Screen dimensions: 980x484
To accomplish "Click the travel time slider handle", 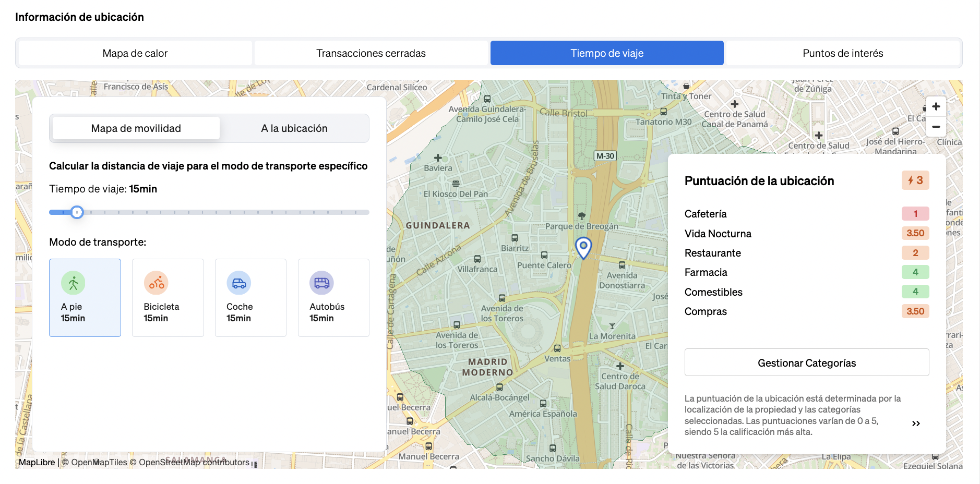I will point(77,212).
